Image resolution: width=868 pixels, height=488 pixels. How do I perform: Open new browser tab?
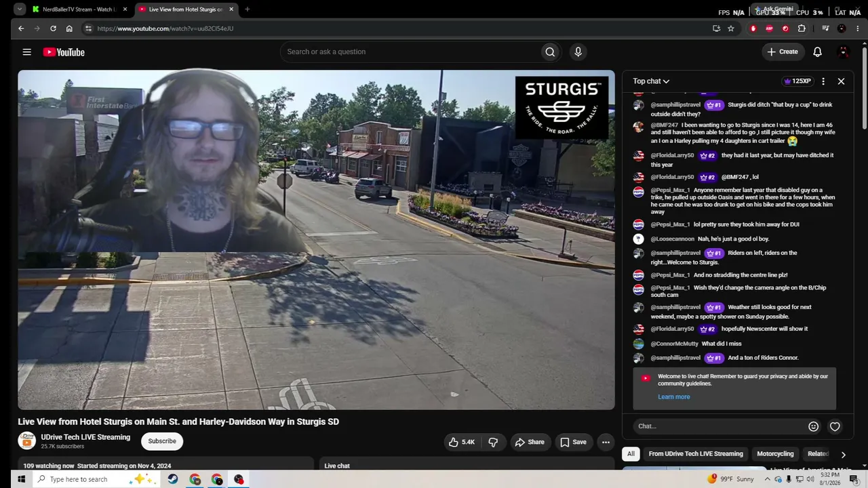pos(247,9)
